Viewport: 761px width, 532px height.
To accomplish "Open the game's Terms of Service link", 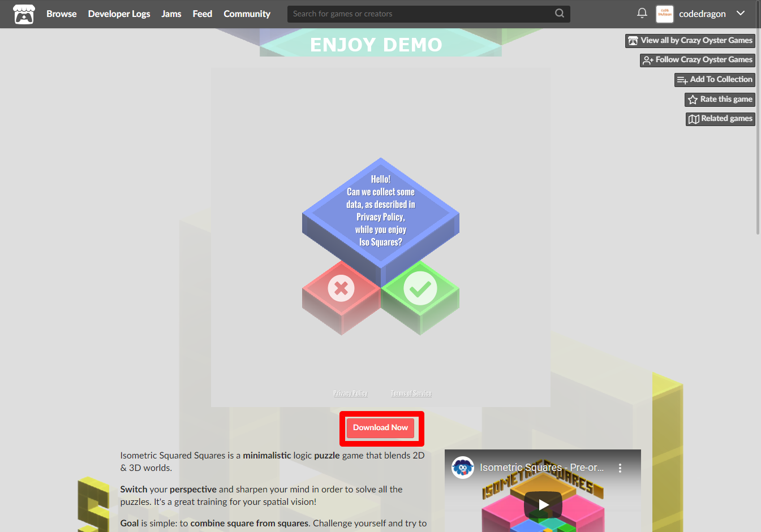I will pos(411,393).
